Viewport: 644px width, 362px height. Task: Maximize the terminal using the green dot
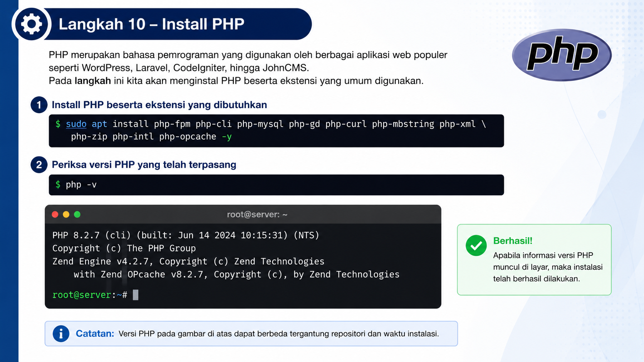tap(77, 215)
